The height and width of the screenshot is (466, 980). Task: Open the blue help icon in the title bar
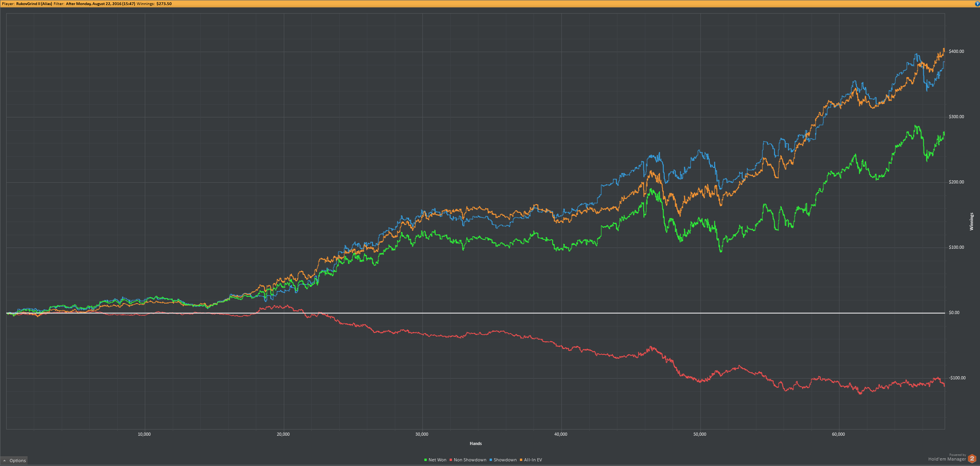(977, 4)
